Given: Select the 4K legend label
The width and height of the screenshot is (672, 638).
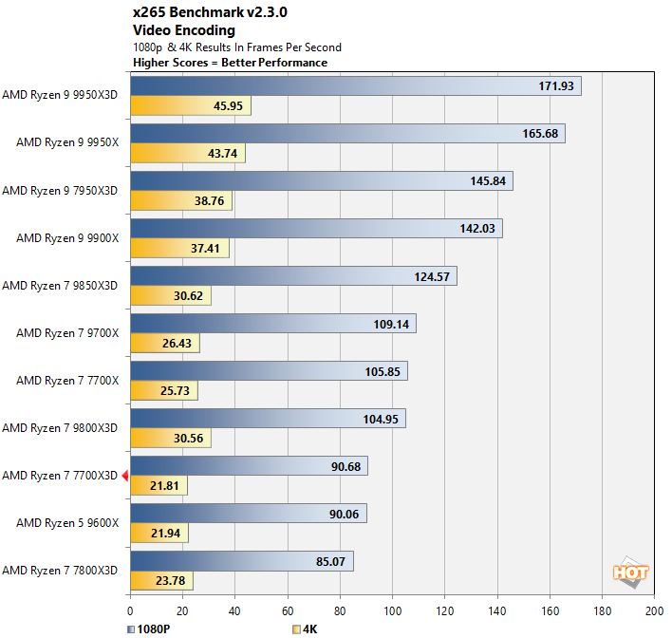Looking at the screenshot, I should (309, 629).
